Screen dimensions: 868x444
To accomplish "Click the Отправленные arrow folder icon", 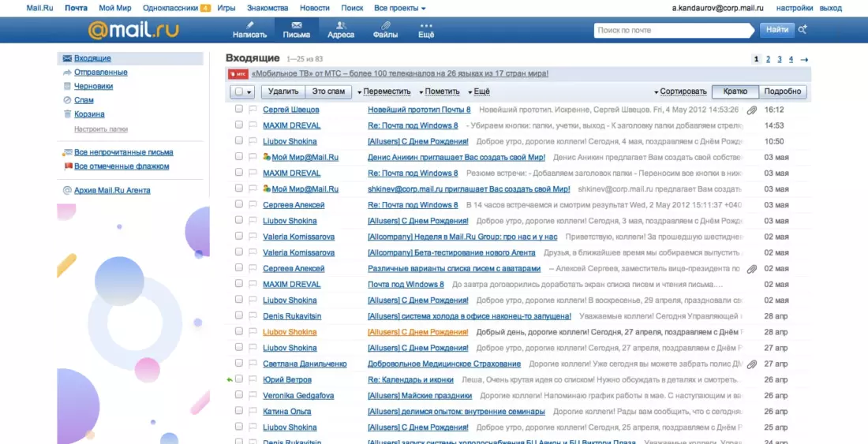I will [x=67, y=73].
